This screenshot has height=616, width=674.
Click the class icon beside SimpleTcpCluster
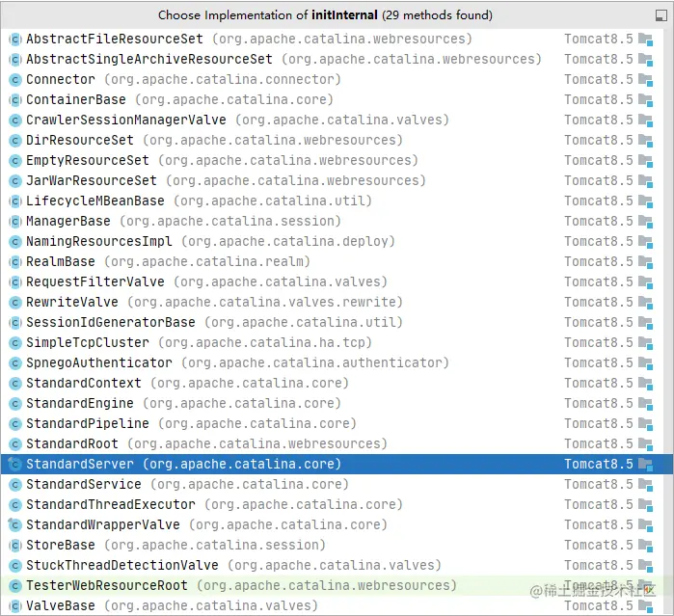[x=15, y=343]
